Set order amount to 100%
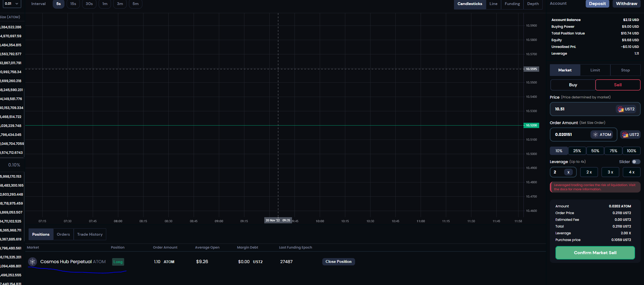Screen dimensions: 644x285 tap(631, 151)
